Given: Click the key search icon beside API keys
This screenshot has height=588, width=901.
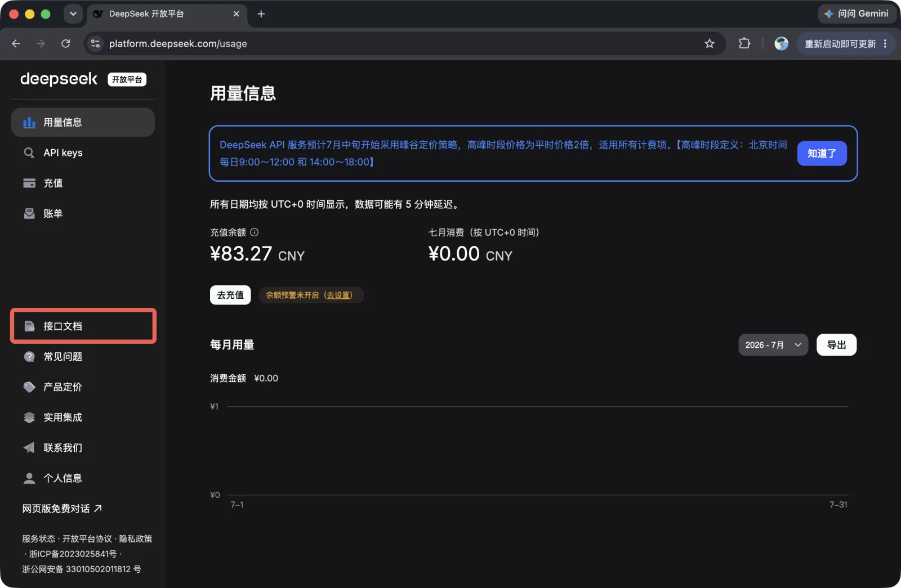Looking at the screenshot, I should tap(29, 152).
